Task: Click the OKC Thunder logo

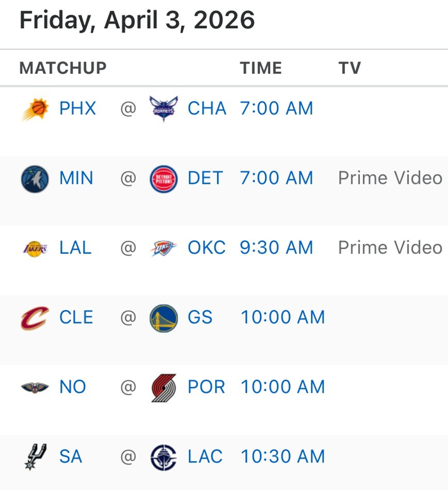Action: [164, 249]
